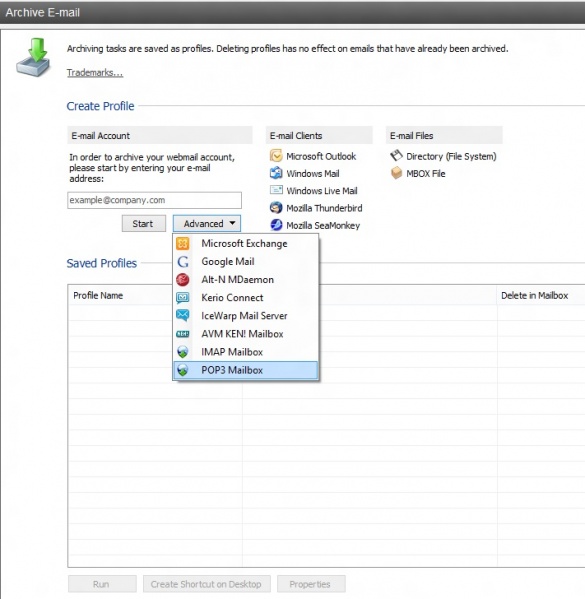
Task: Choose Google Mail menu entry
Action: point(245,262)
